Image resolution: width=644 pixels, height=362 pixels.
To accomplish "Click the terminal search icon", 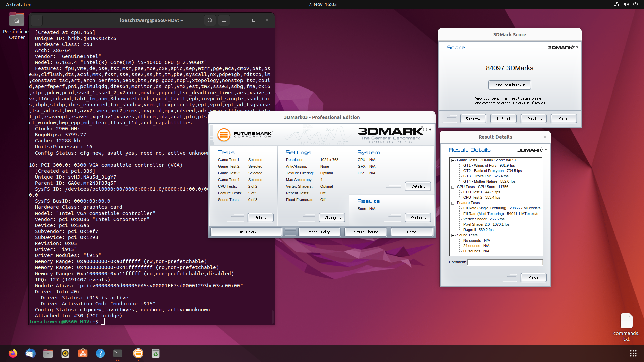I will click(210, 20).
